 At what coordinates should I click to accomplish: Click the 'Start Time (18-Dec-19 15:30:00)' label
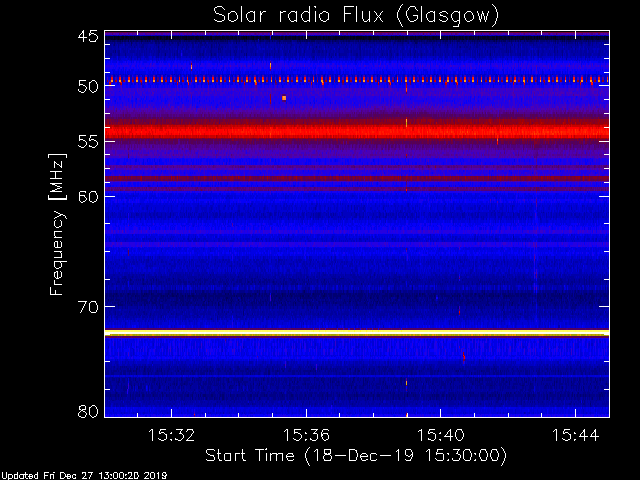click(x=356, y=456)
